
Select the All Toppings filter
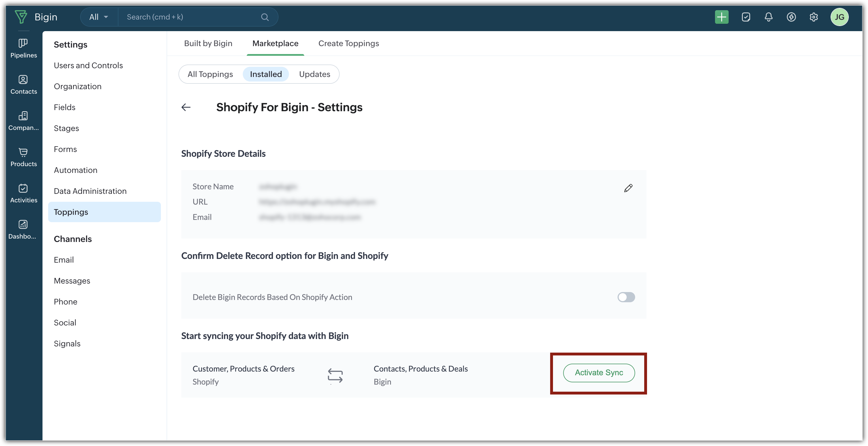pyautogui.click(x=210, y=74)
